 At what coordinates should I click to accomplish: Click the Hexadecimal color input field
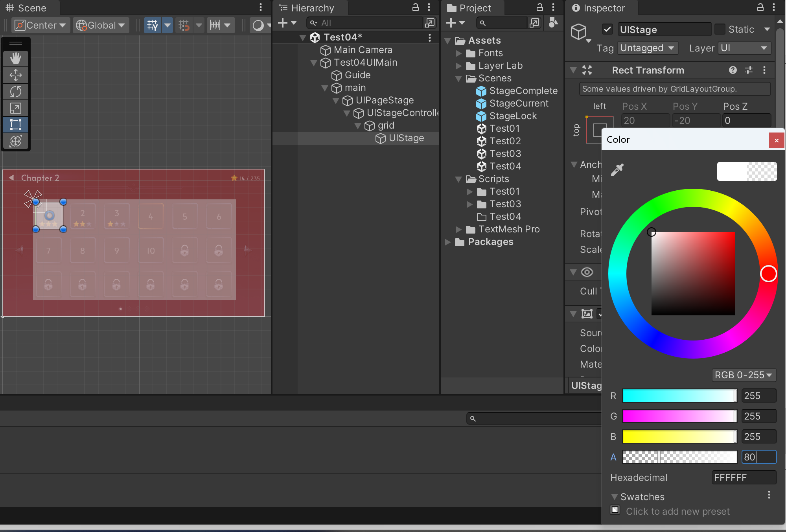point(743,477)
